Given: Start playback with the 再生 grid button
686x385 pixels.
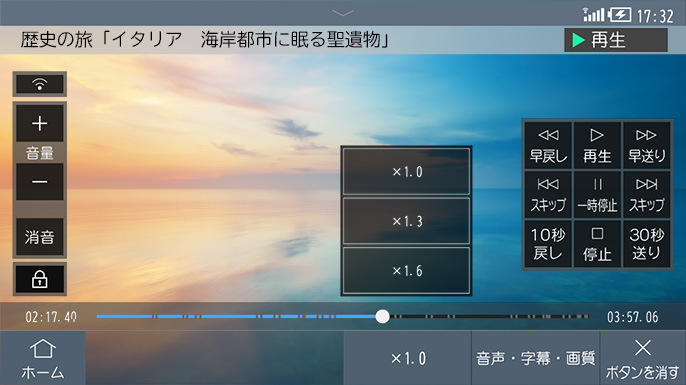Looking at the screenshot, I should (x=597, y=146).
